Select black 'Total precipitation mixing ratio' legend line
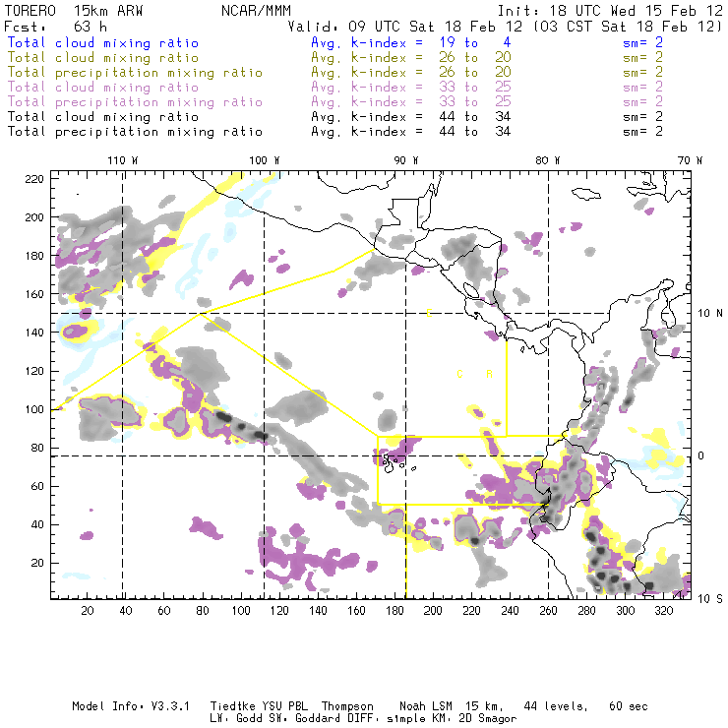This screenshot has height=728, width=728. [135, 132]
